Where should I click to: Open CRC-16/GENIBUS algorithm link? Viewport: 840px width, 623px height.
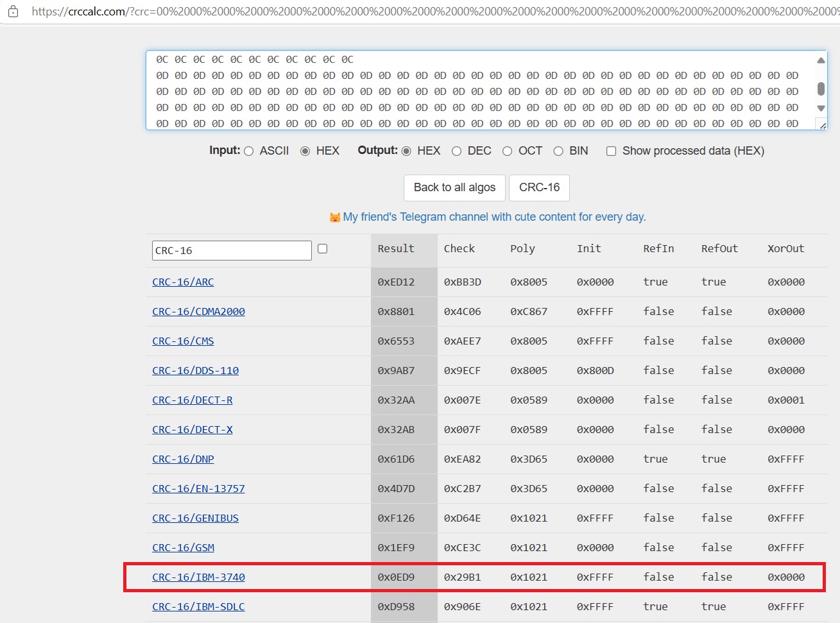195,518
